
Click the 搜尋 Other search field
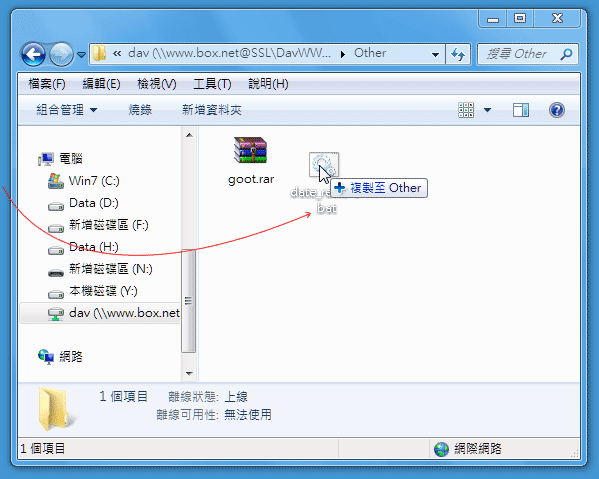518,54
